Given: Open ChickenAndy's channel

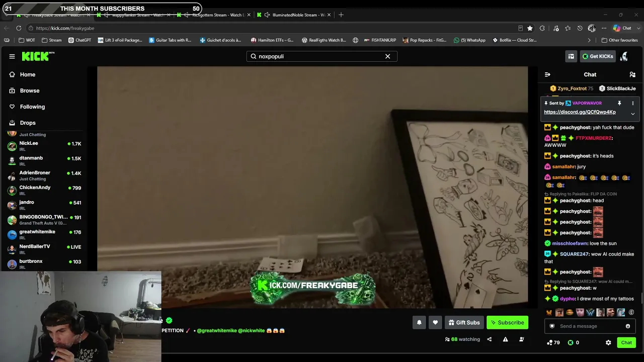Looking at the screenshot, I should point(44,190).
